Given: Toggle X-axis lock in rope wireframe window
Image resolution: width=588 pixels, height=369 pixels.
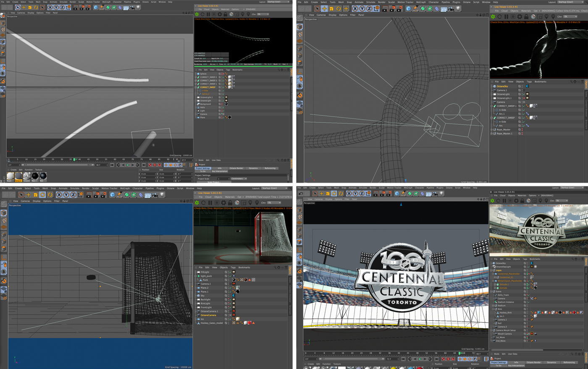Looking at the screenshot, I should click(355, 8).
